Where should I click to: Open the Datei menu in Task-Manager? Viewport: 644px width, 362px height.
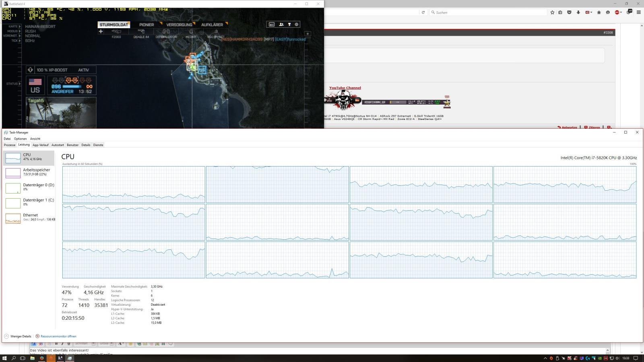(7, 139)
